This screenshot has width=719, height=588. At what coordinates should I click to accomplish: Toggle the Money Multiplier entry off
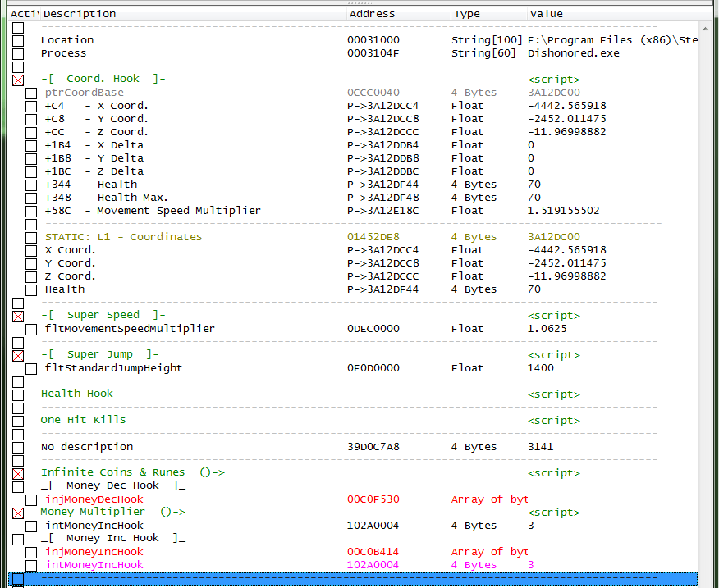[19, 512]
